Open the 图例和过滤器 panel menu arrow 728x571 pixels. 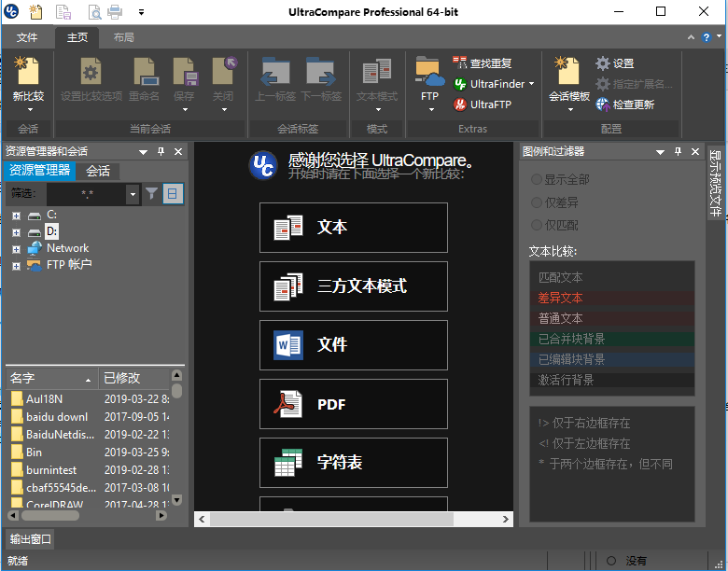point(660,152)
